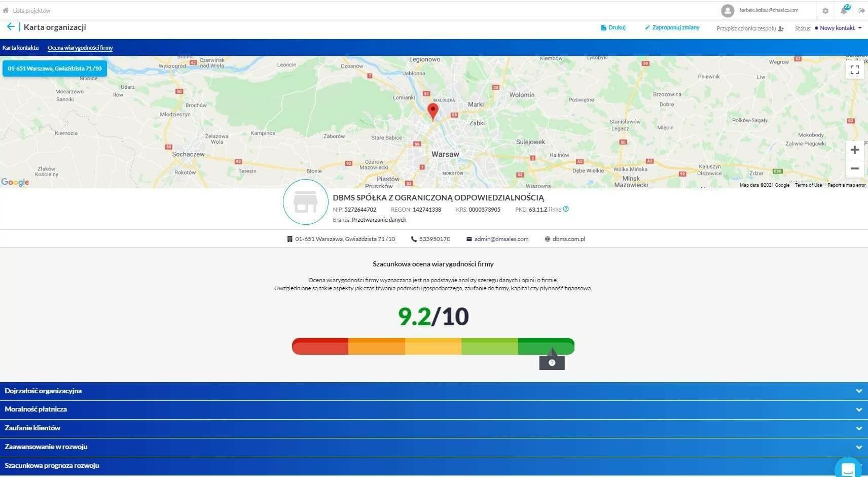The height and width of the screenshot is (477, 868).
Task: Log out using the exit icon
Action: click(861, 11)
